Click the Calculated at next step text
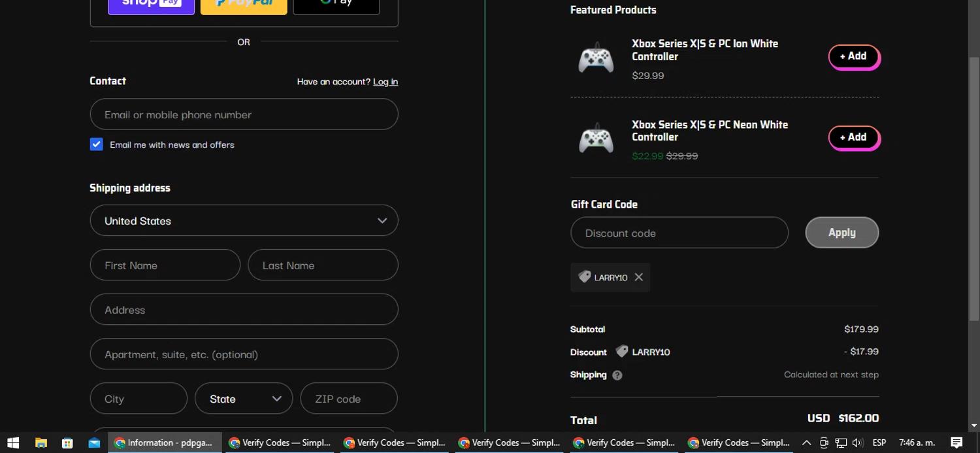 [831, 375]
